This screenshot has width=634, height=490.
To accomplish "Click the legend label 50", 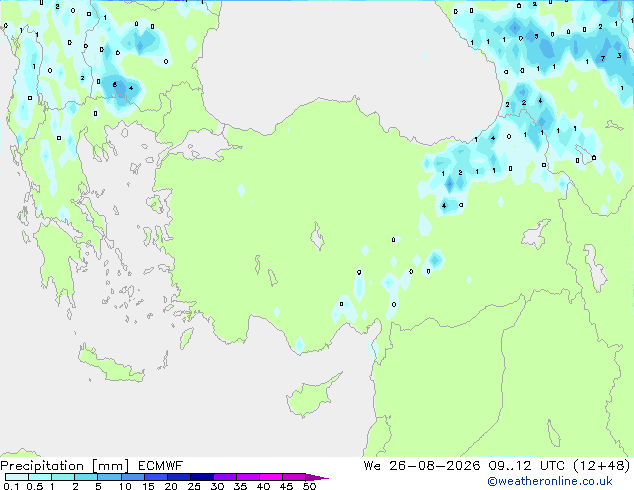I will tap(309, 486).
